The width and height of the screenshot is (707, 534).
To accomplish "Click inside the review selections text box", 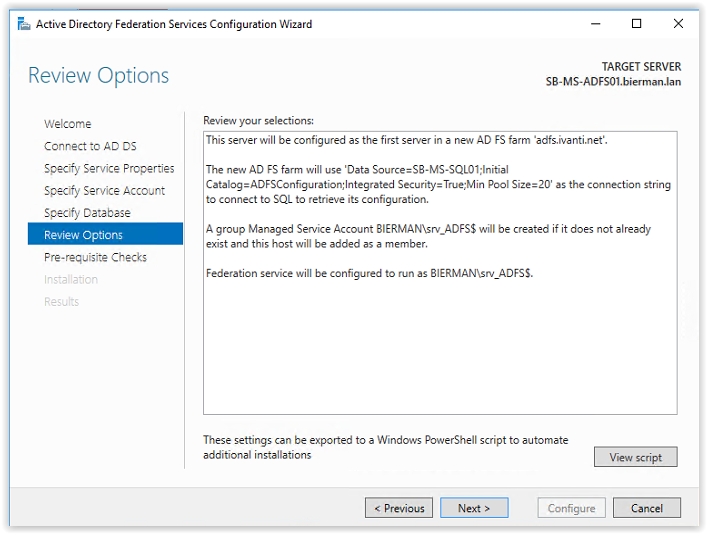I will (x=440, y=273).
